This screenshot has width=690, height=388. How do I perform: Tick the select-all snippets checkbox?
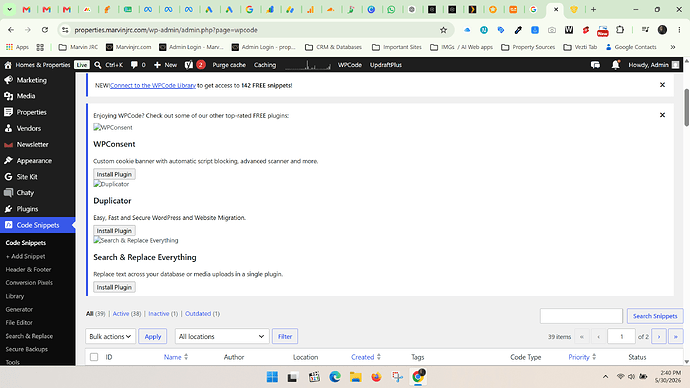[94, 357]
